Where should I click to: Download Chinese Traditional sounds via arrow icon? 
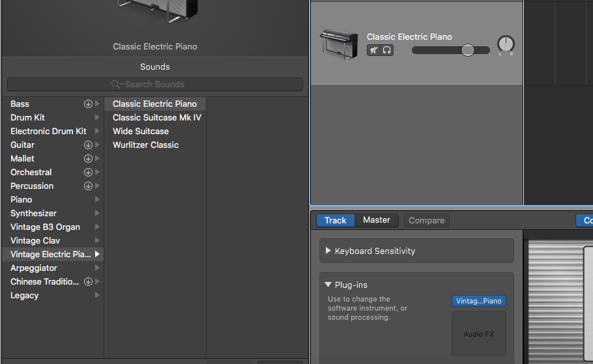pyautogui.click(x=88, y=281)
